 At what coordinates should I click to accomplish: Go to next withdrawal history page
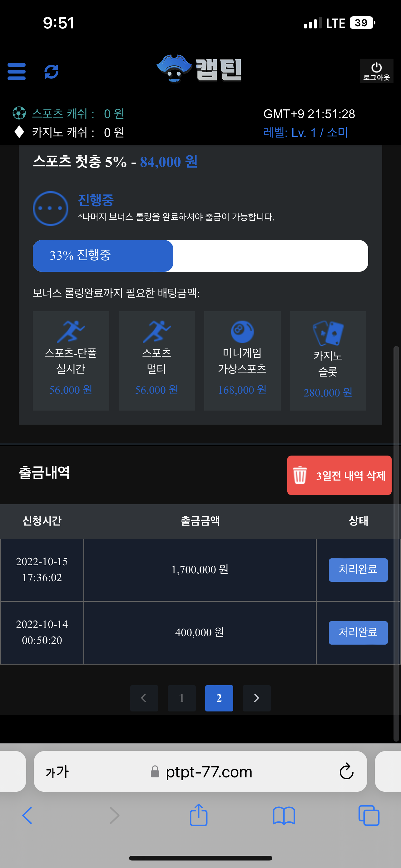(257, 698)
